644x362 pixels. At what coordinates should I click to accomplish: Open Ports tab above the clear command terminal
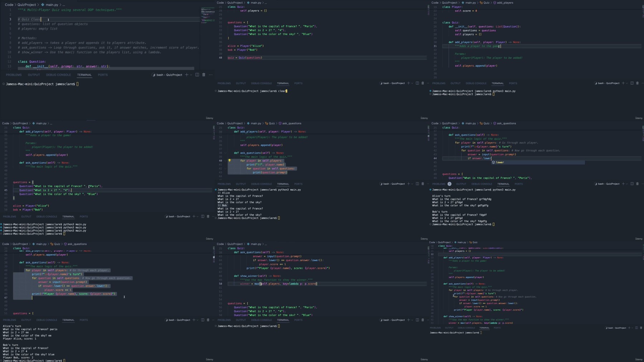[x=298, y=83]
